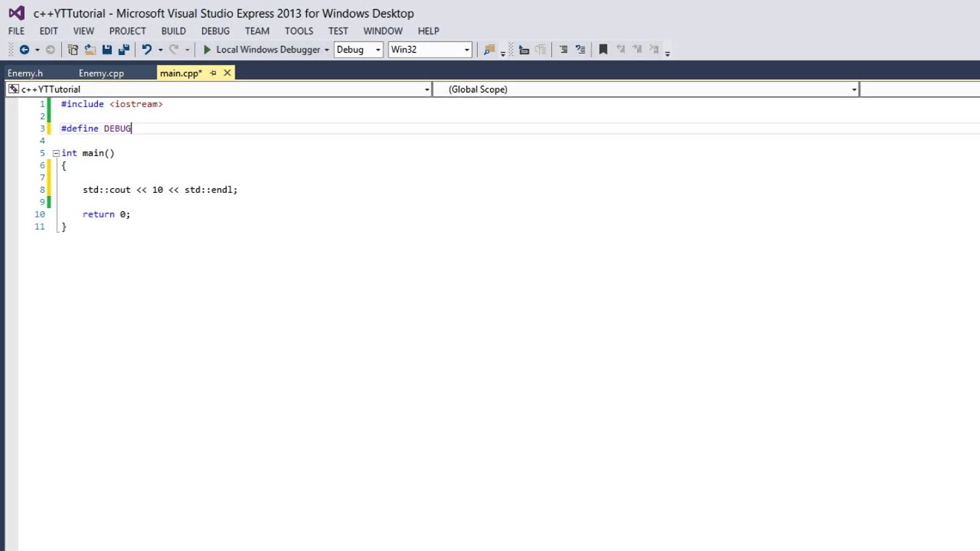Uncomment the selected lines icon
Image resolution: width=980 pixels, height=551 pixels.
[x=580, y=50]
